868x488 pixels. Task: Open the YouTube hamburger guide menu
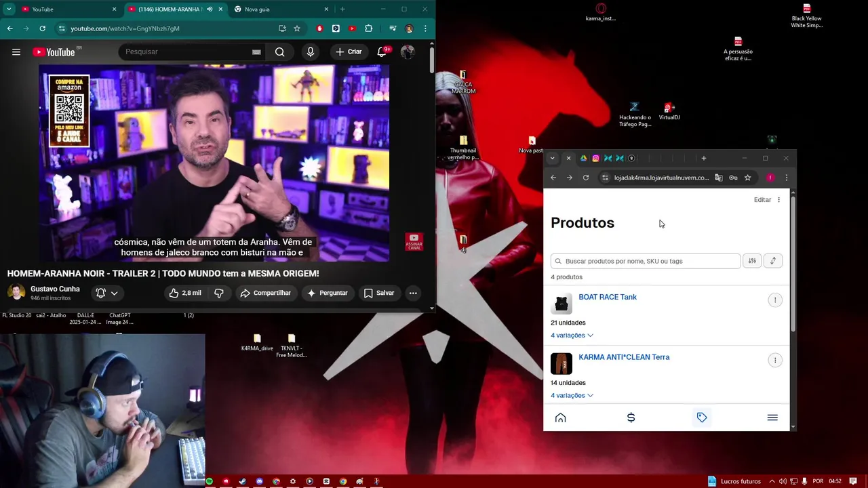tap(16, 52)
